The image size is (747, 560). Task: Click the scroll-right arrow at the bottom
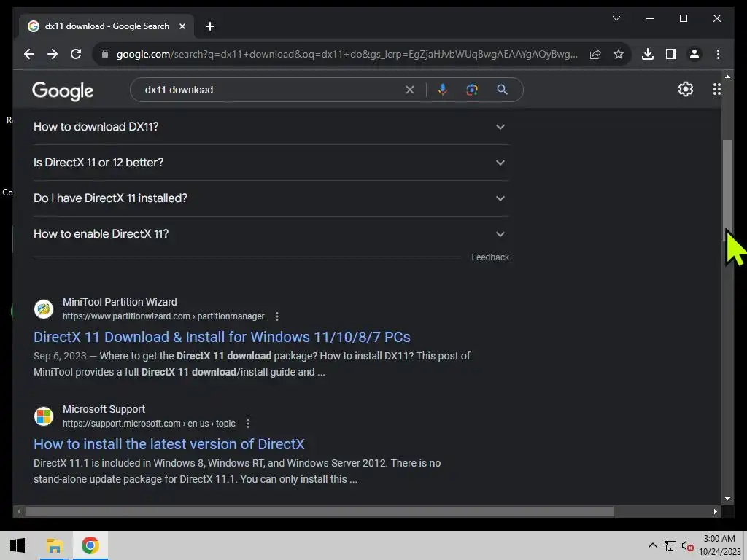point(716,511)
